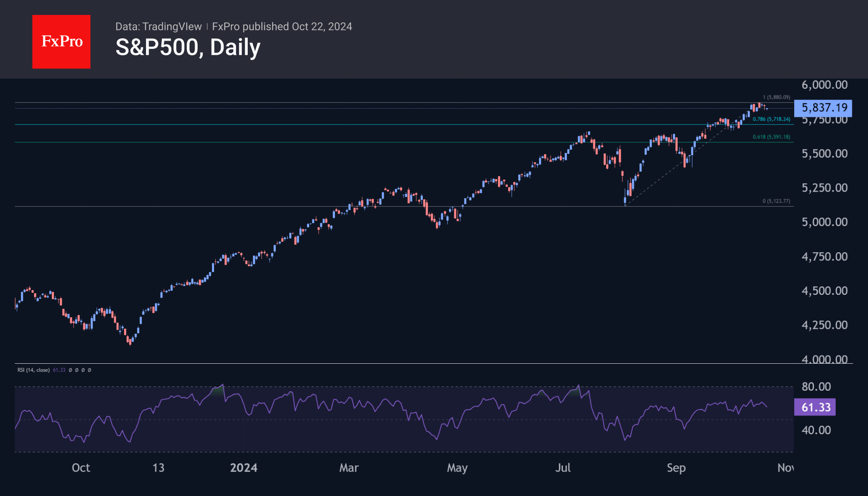Select the 2024 marker on time axis

(x=244, y=468)
